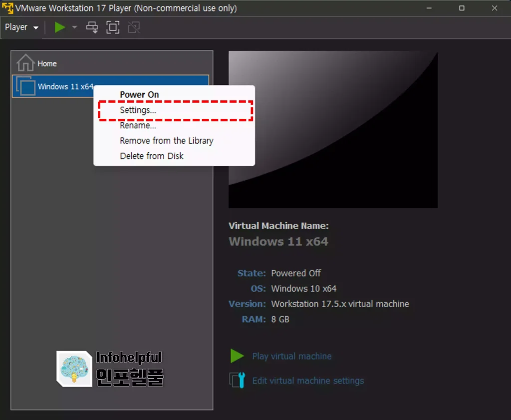Click the Send Ctrl+Alt+Del toolbar icon
The width and height of the screenshot is (511, 420).
tap(92, 27)
